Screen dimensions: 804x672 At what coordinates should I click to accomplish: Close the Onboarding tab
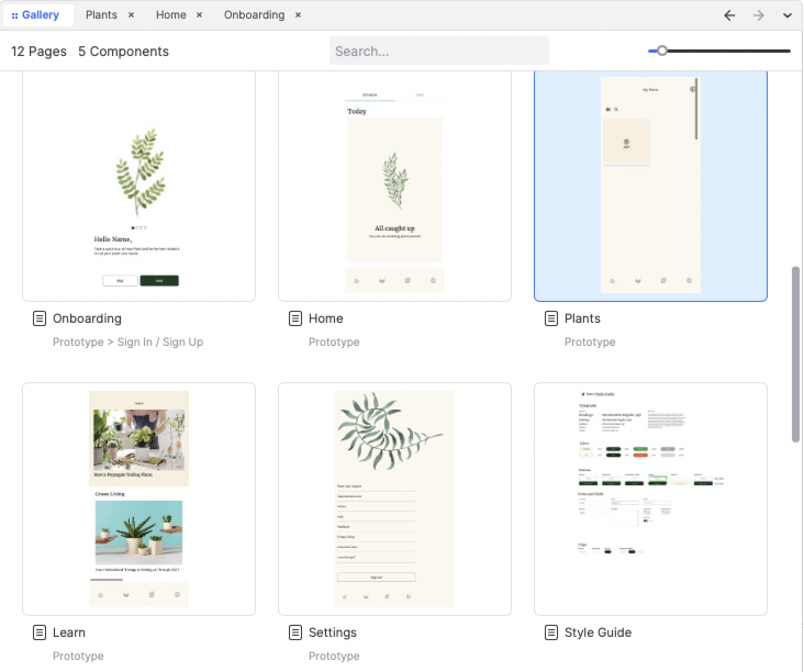298,15
